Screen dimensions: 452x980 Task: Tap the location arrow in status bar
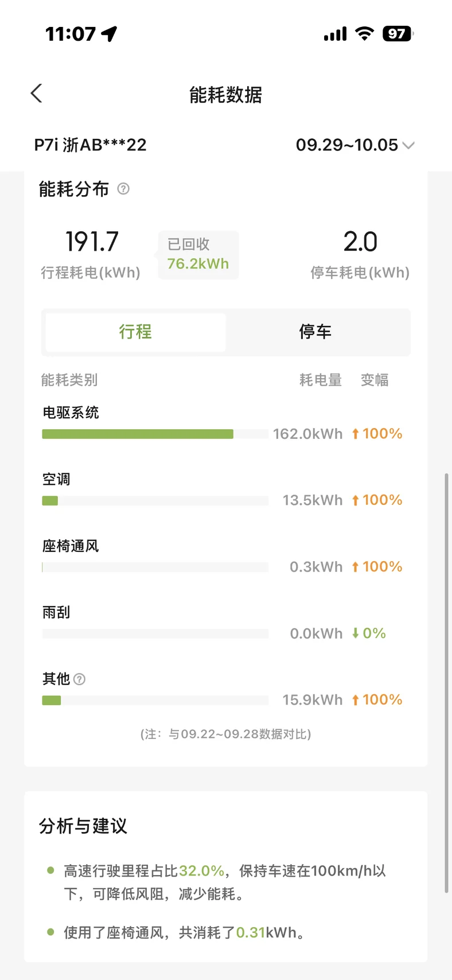click(109, 34)
